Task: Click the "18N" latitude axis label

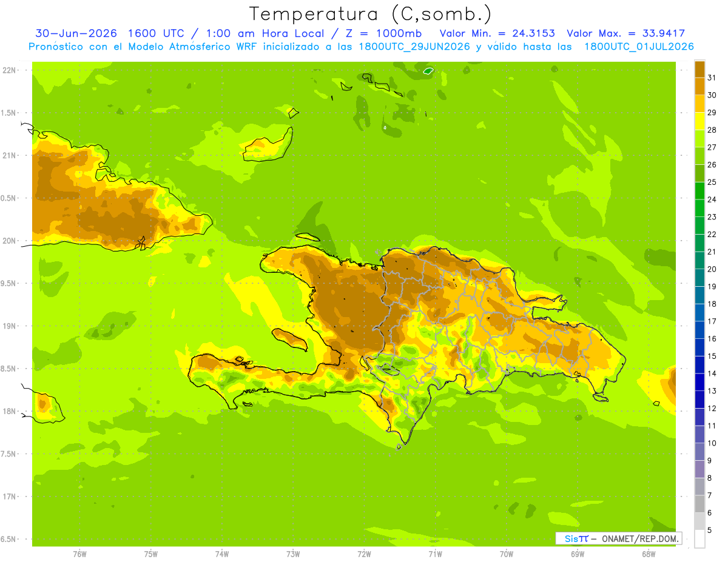Action: [x=9, y=411]
